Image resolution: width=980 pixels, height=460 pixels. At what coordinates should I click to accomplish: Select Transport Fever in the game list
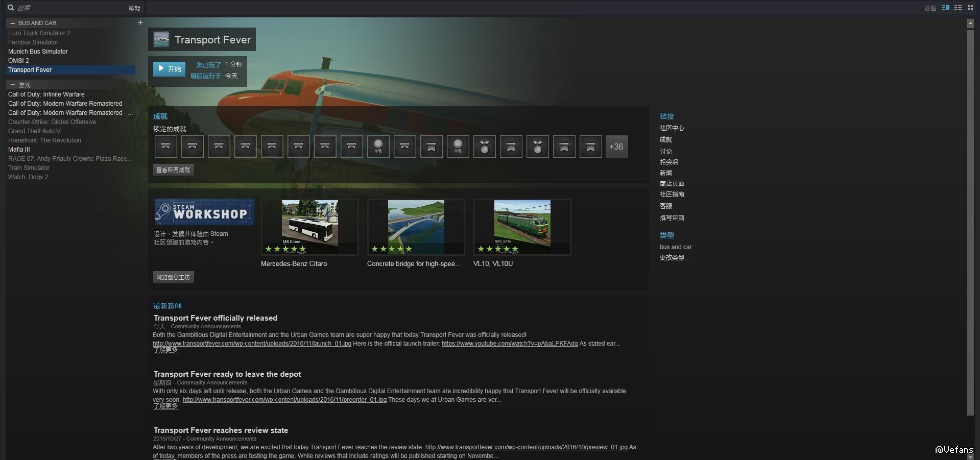click(x=70, y=70)
